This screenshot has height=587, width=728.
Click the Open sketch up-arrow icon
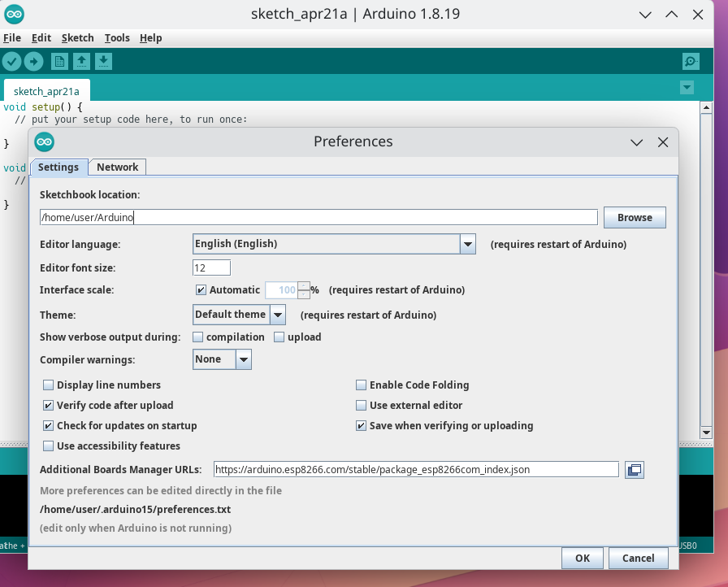[x=82, y=61]
